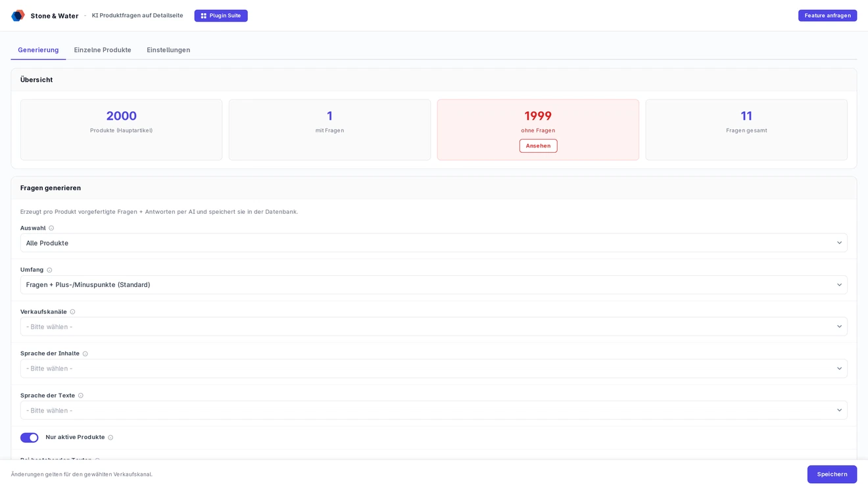Click the 2000 Produkte (Hauptartikel) card

point(121,130)
